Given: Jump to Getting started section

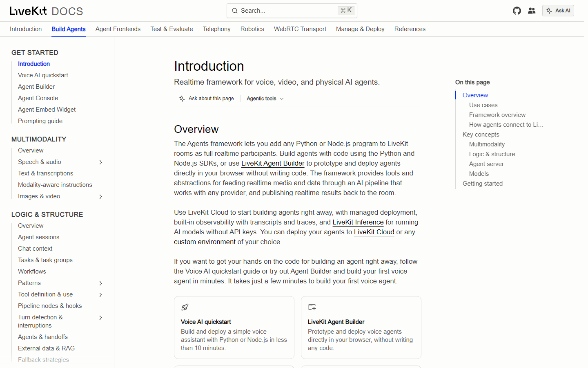Looking at the screenshot, I should (x=483, y=184).
